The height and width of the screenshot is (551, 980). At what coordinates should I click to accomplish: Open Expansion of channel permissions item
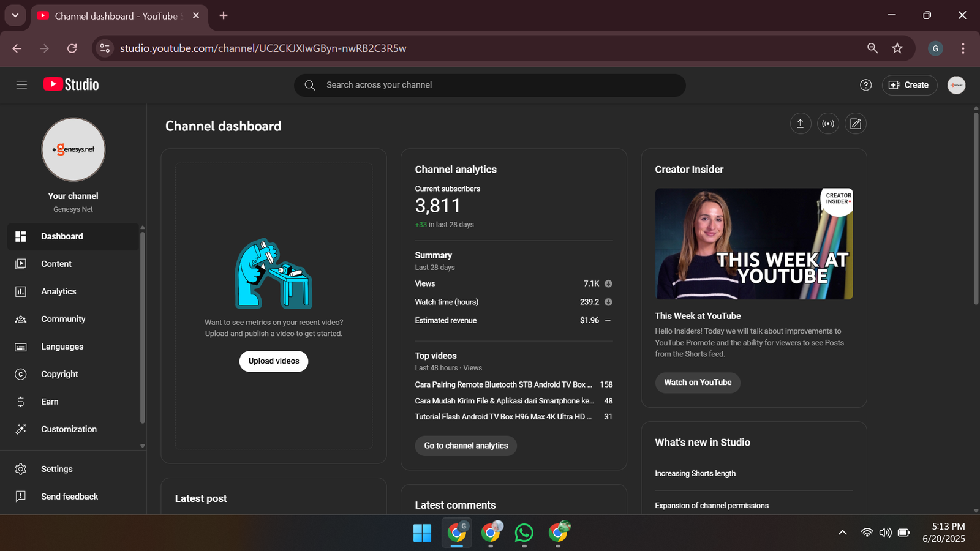712,506
